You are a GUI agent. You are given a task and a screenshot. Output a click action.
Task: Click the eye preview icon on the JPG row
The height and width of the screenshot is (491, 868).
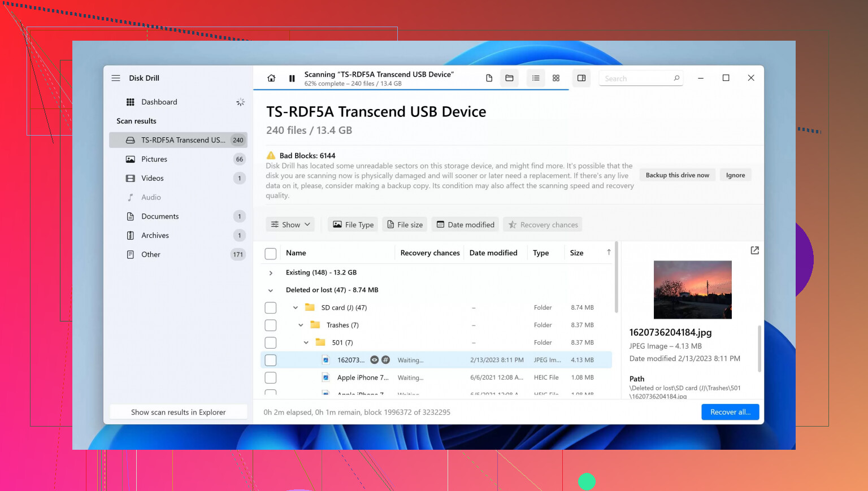click(374, 360)
